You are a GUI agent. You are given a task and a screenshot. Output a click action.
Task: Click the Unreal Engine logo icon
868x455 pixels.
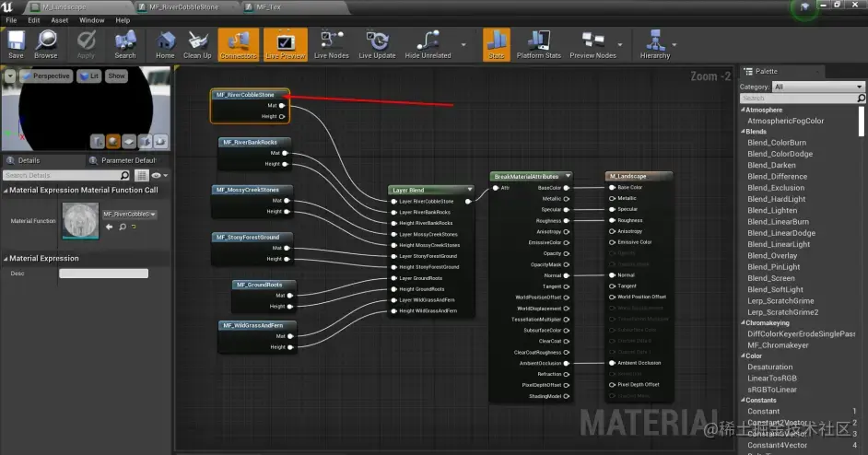[x=7, y=6]
